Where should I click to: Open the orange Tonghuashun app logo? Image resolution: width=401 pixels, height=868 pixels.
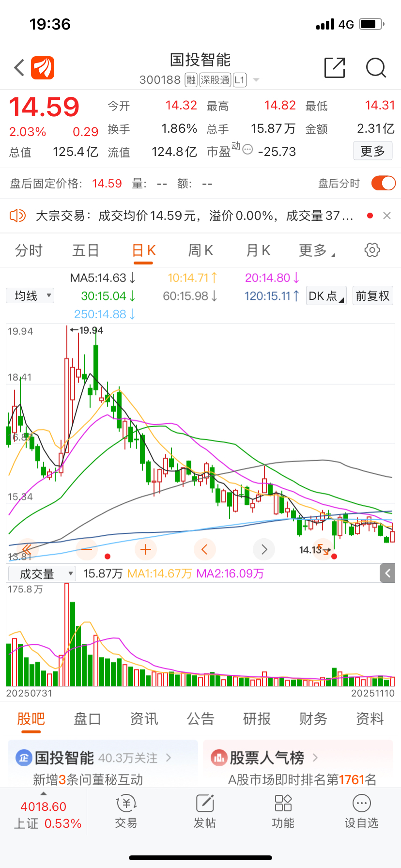click(43, 67)
